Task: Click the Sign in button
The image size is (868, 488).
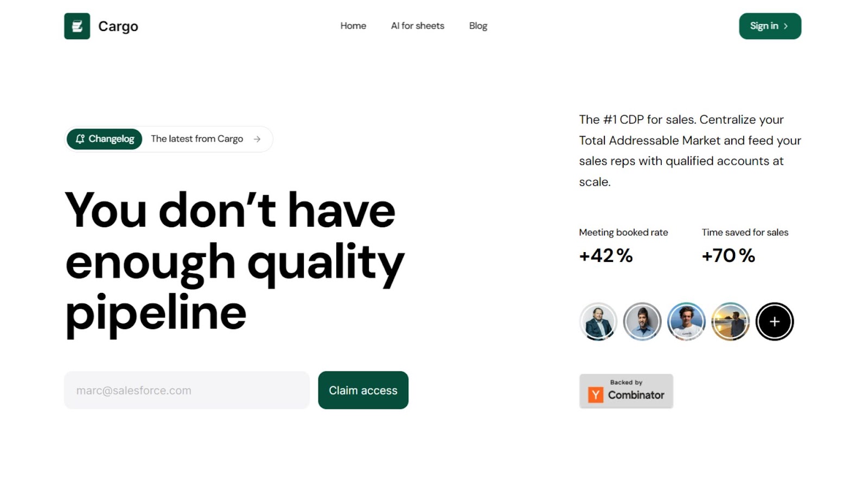Action: tap(770, 26)
